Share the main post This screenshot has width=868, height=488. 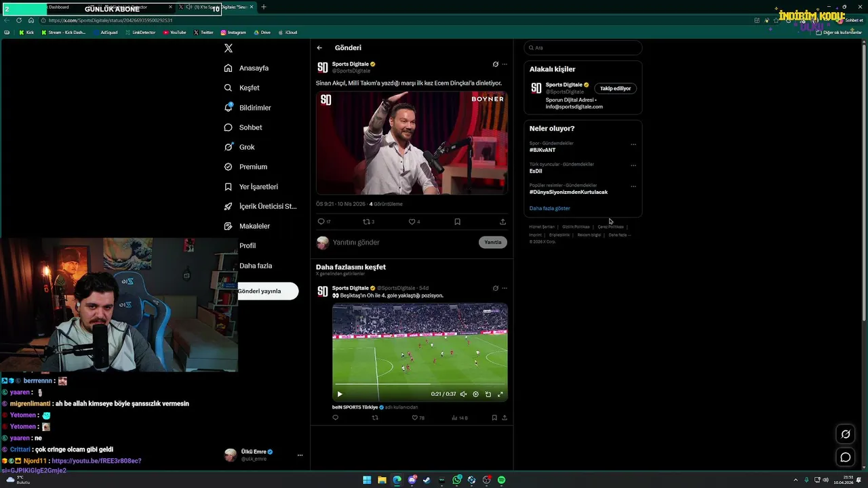[502, 222]
